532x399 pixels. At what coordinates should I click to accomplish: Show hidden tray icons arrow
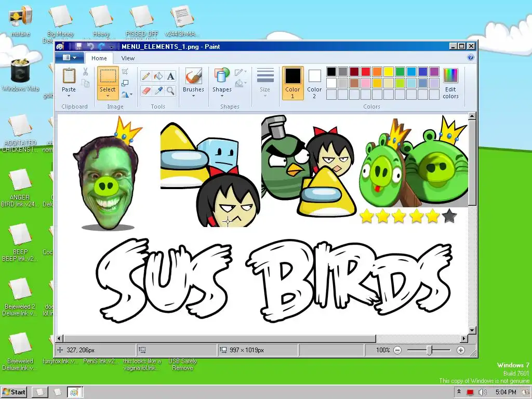459,392
